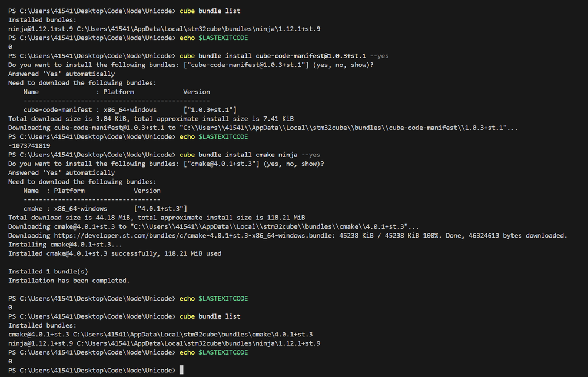
Task: Click the developer.st.com cmake bundle URL
Action: tap(194, 236)
